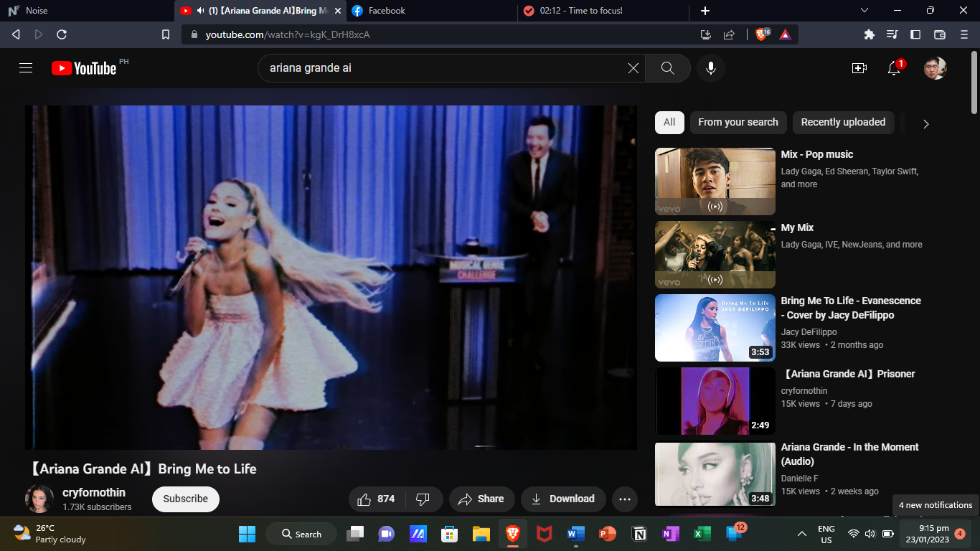Open the Brave Wallet icon
This screenshot has height=551, width=980.
(940, 34)
